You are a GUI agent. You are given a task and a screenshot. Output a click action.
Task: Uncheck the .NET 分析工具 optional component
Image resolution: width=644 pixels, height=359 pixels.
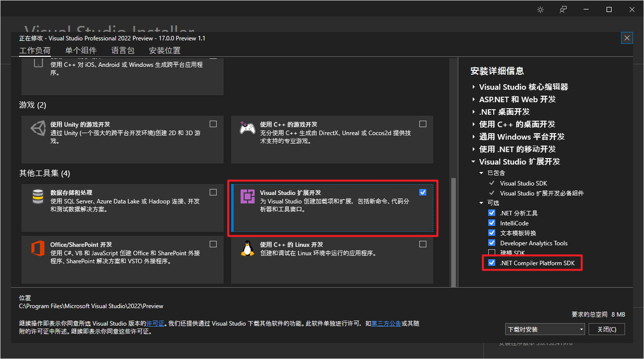[x=492, y=213]
